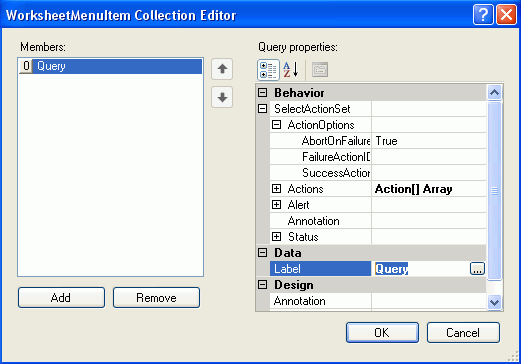Move selected member up with arrow button
This screenshot has width=521, height=364.
222,69
